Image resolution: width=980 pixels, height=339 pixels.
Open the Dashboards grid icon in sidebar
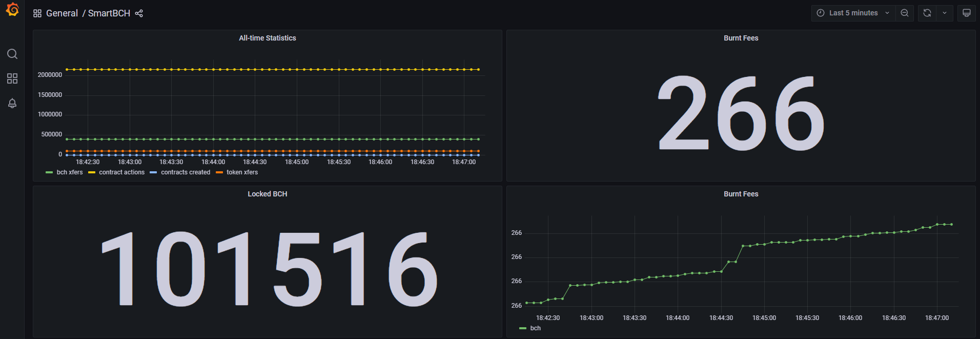point(12,78)
